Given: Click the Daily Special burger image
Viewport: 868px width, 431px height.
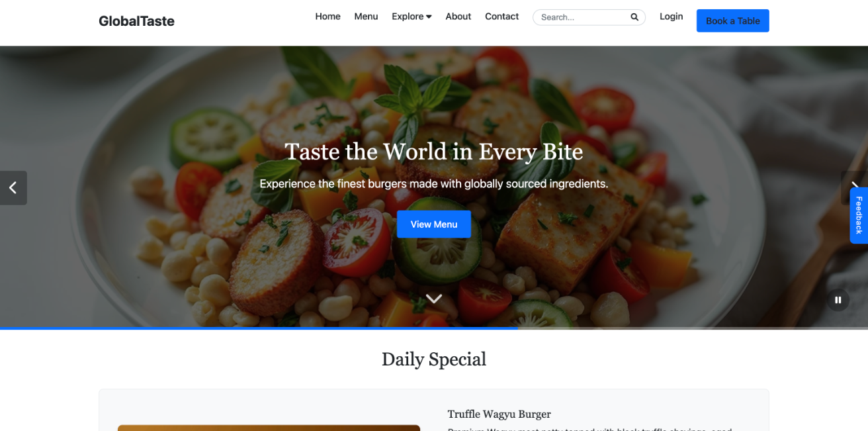Looking at the screenshot, I should 269,428.
